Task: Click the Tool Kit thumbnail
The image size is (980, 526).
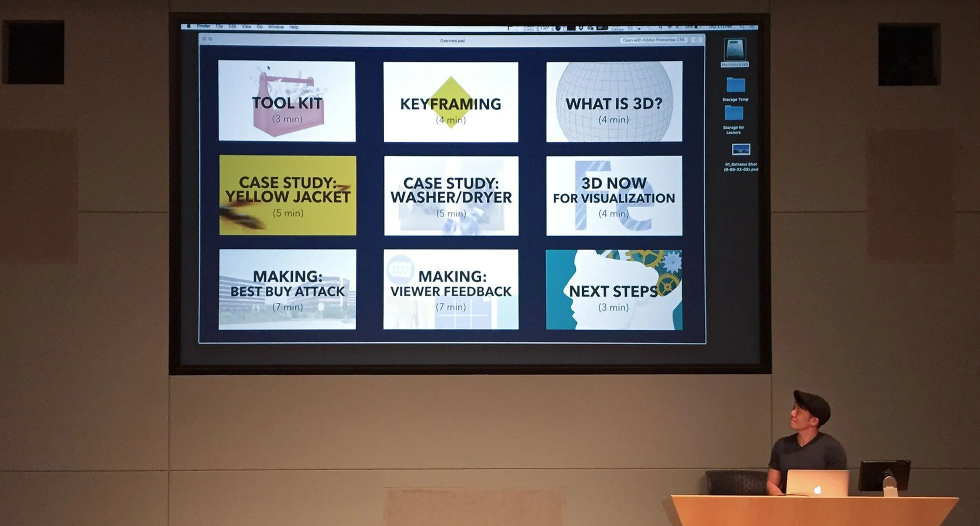Action: point(287,101)
